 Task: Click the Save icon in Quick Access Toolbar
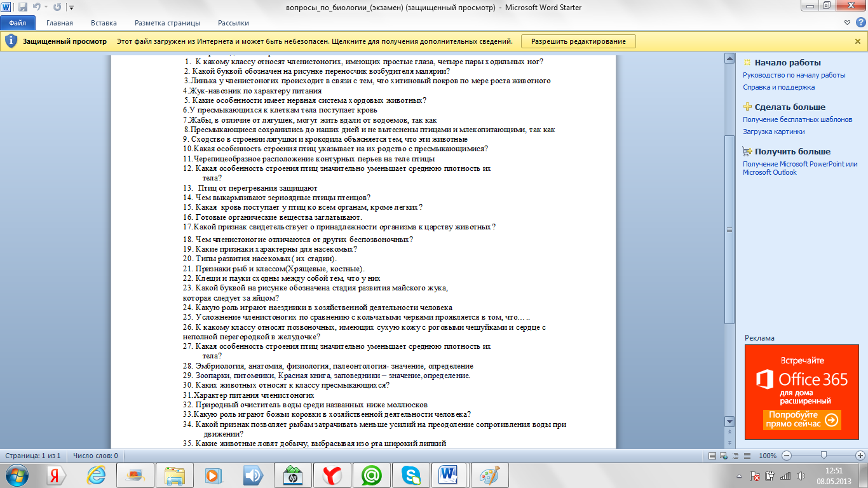[x=23, y=8]
